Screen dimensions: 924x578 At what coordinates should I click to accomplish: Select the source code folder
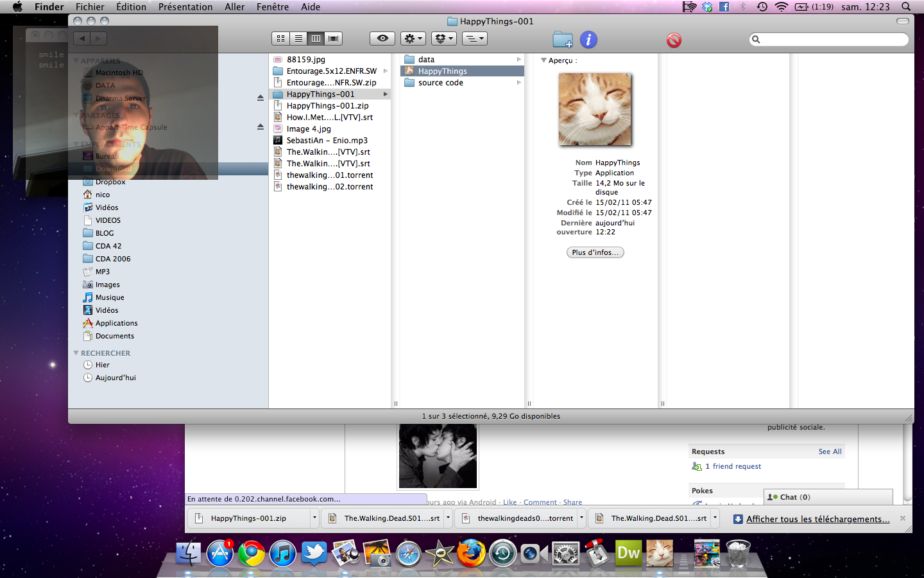point(440,83)
